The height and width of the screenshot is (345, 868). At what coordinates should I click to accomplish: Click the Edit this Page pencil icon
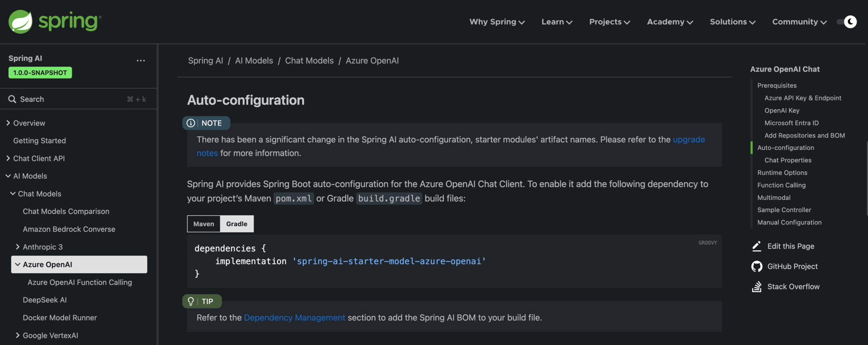(756, 246)
